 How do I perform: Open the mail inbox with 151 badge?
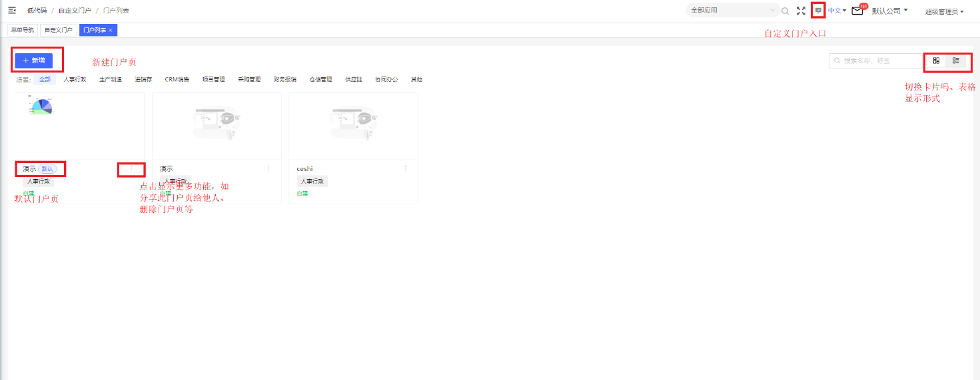tap(857, 11)
